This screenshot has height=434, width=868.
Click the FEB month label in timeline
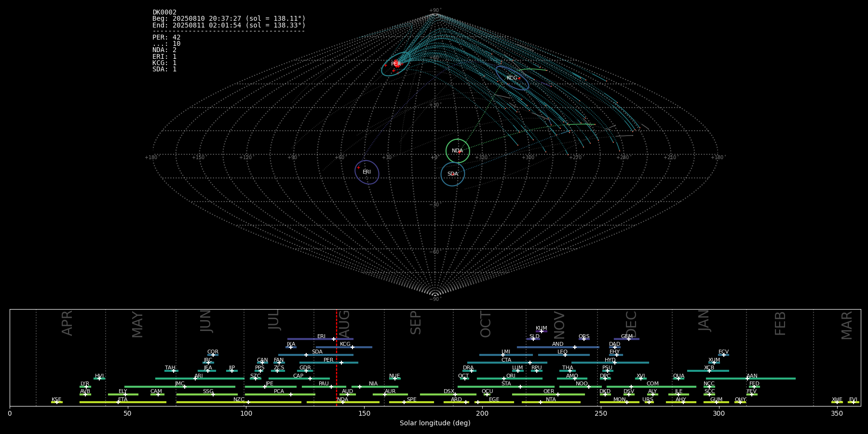click(780, 323)
